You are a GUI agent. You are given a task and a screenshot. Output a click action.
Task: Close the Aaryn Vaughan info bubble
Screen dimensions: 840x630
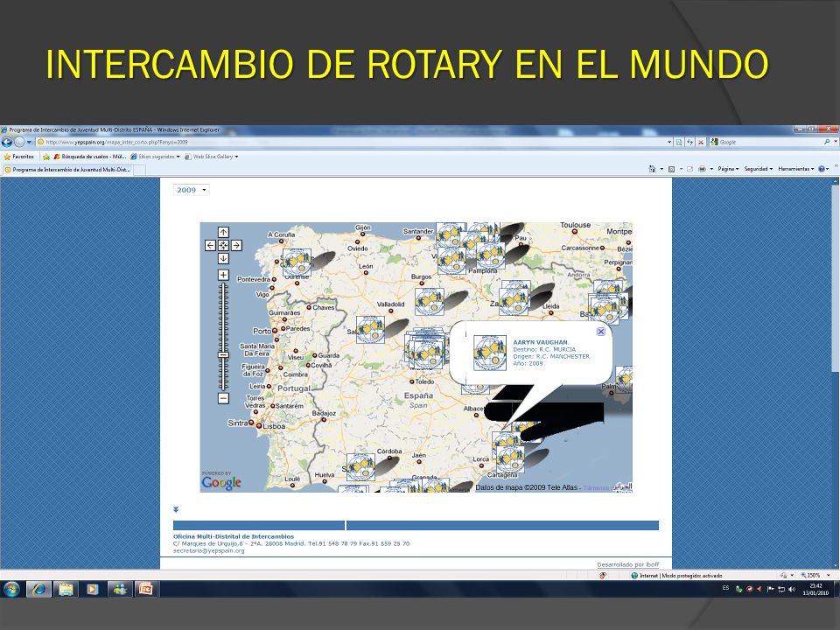[601, 332]
